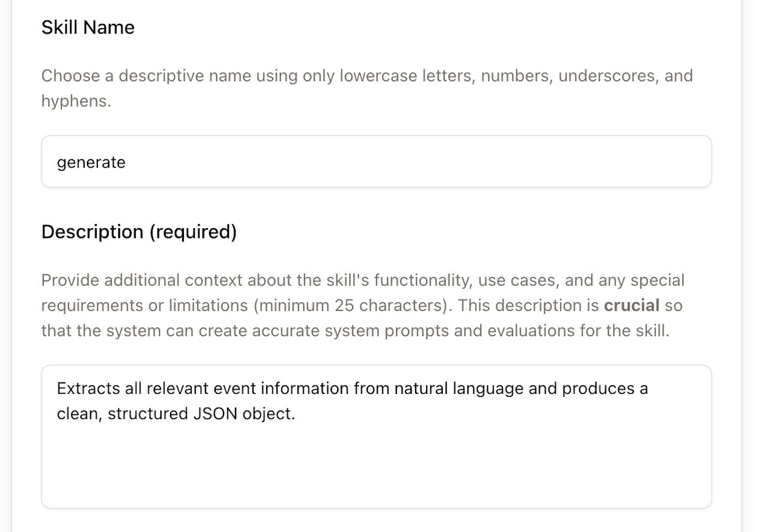
Task: Place cursor on the word 'generate'
Action: 91,162
